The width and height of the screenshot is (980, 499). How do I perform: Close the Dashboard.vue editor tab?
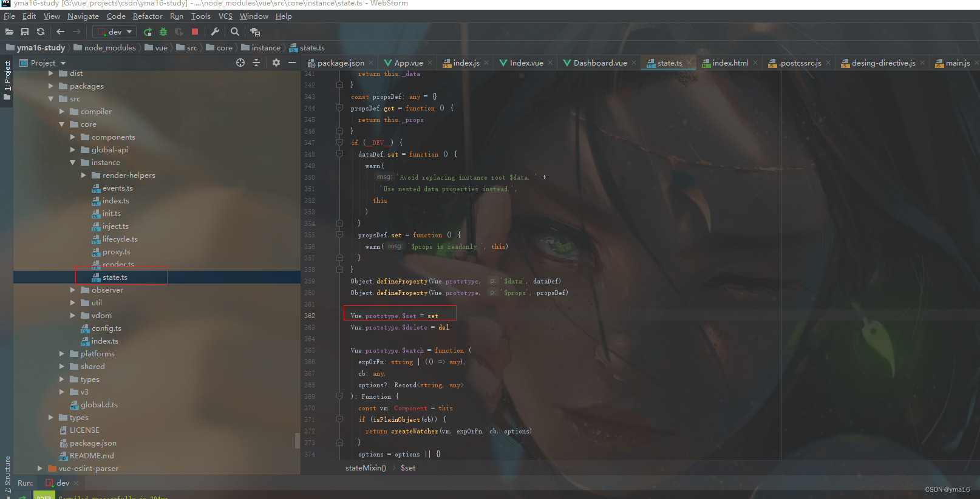tap(634, 63)
